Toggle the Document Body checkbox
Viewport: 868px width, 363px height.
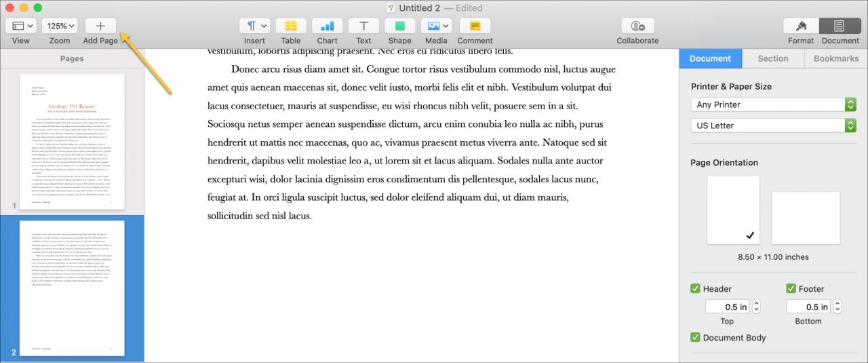(x=695, y=337)
